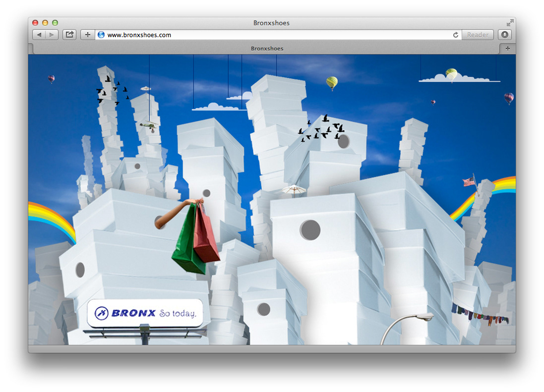Enter full screen with the corner arrows icon

(x=510, y=23)
